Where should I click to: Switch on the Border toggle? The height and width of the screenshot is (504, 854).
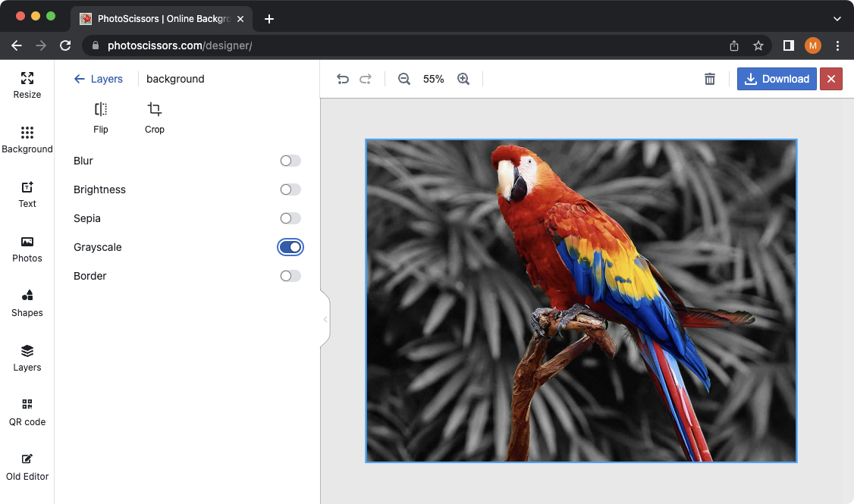tap(290, 276)
